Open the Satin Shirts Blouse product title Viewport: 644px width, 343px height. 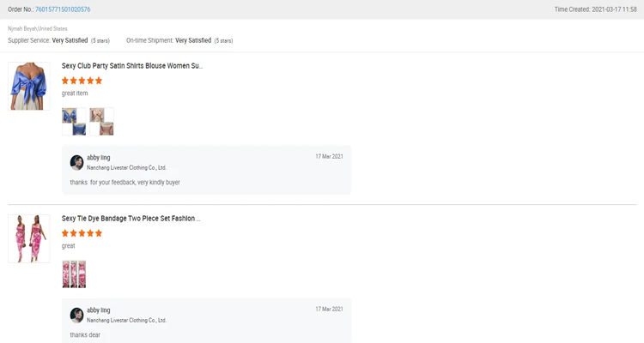[132, 65]
